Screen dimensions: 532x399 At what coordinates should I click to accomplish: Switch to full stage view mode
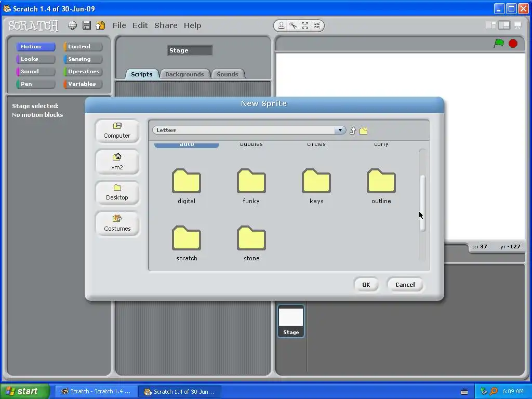(x=504, y=25)
